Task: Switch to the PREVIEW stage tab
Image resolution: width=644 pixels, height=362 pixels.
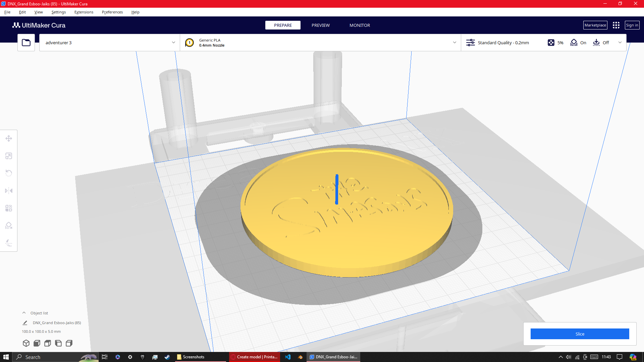Action: click(321, 25)
